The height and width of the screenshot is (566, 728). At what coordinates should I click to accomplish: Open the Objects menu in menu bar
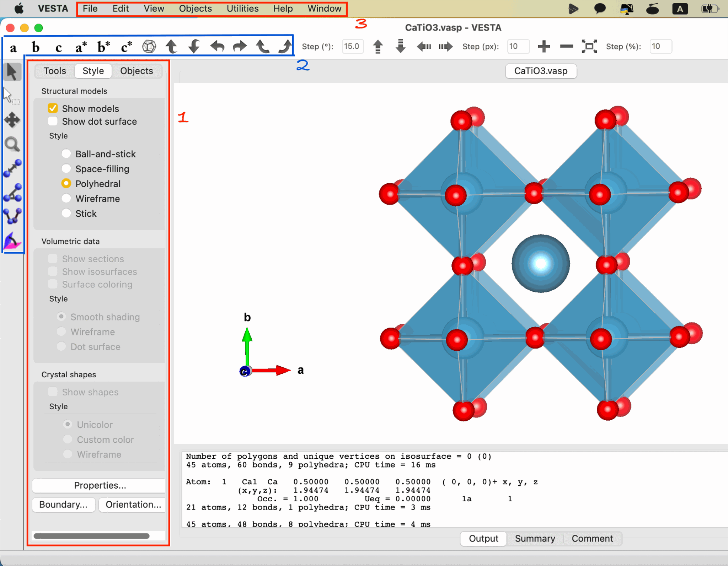pyautogui.click(x=196, y=9)
